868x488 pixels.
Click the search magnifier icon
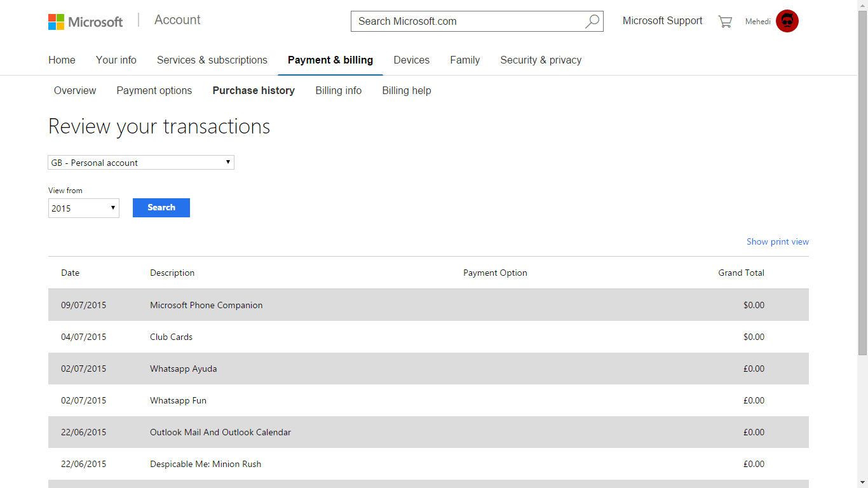(x=592, y=21)
